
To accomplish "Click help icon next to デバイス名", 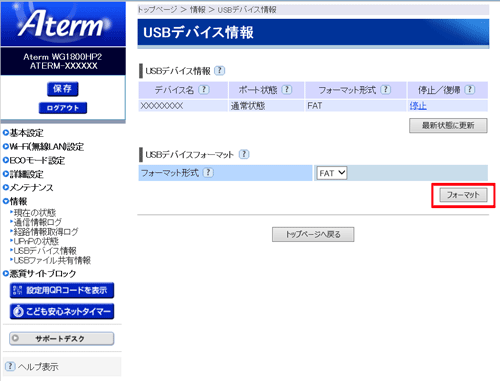I will coord(204,90).
